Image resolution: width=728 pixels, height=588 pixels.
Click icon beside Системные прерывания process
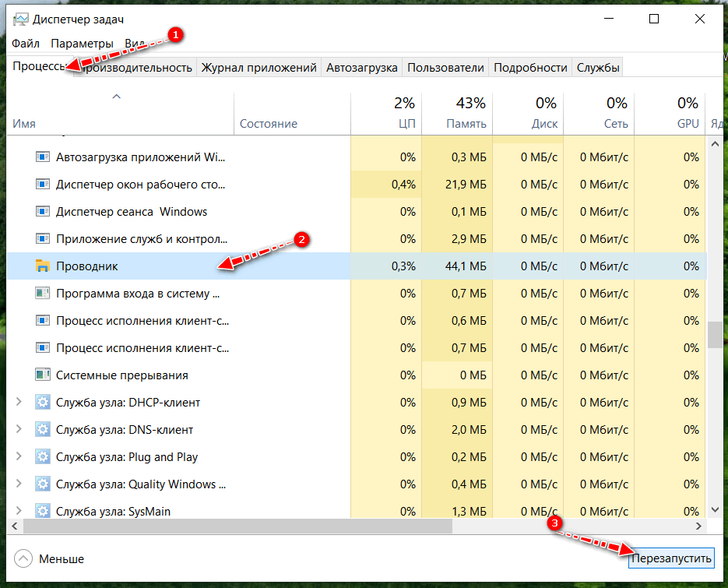tap(42, 375)
